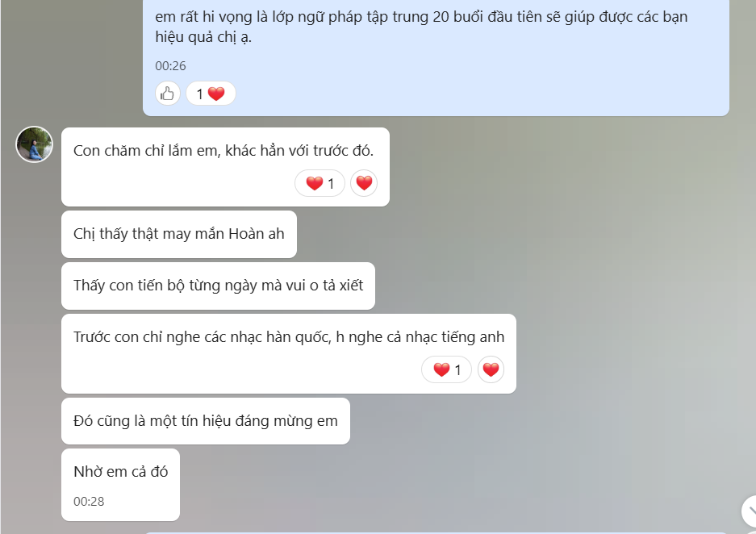The height and width of the screenshot is (534, 756).
Task: Toggle heart reaction on "nhạc hàn quốc" message
Action: [491, 369]
